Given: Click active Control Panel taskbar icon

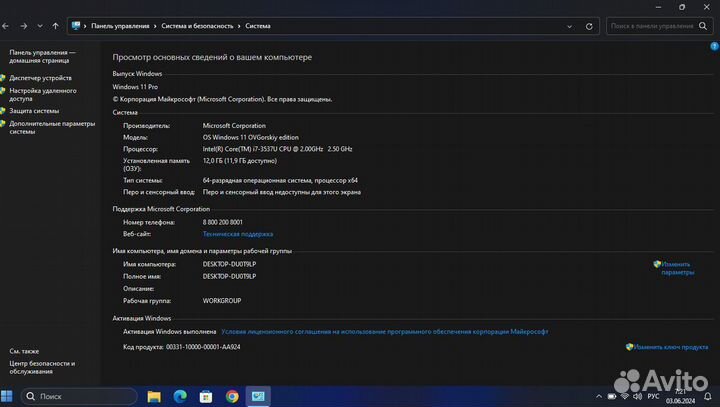Looking at the screenshot, I should 258,396.
